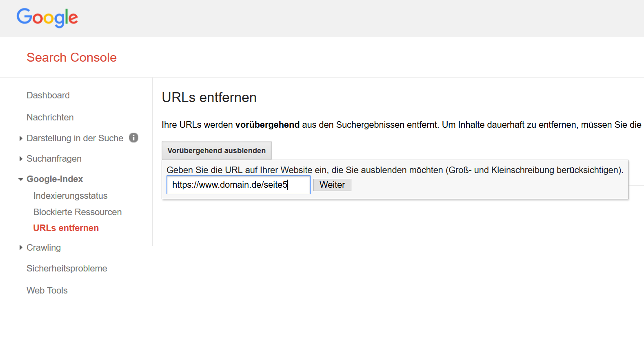Click the info icon beside Darstellung in der Suche
Viewport: 644px width, 338px height.
coord(133,138)
